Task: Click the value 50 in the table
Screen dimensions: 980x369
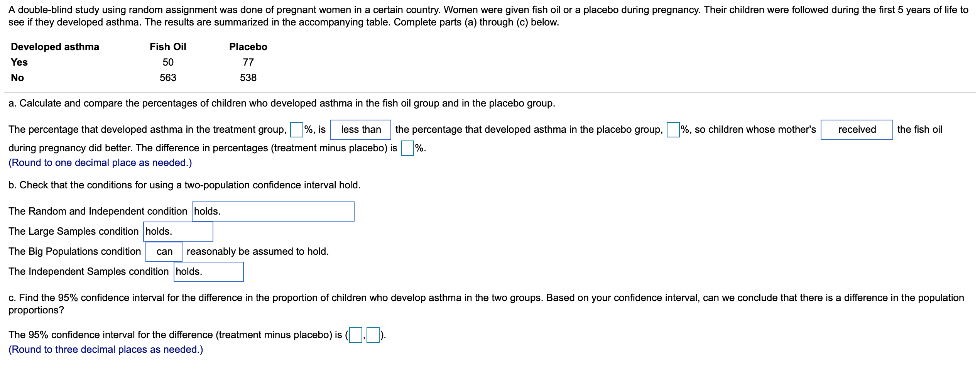Action: (x=168, y=62)
